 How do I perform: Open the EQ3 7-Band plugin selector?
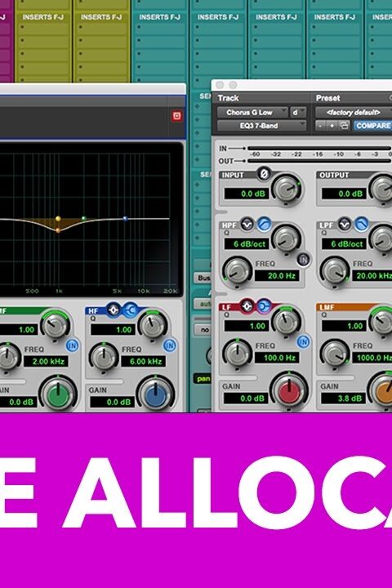click(261, 126)
